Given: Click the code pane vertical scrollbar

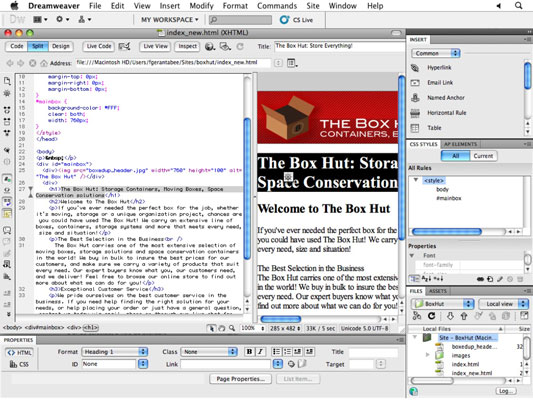Looking at the screenshot, I should click(x=247, y=189).
